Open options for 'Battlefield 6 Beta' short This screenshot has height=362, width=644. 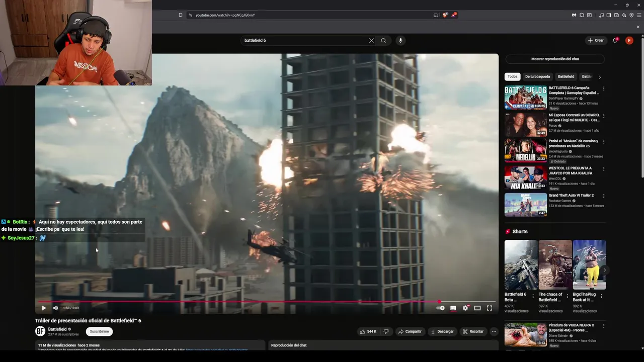(533, 296)
